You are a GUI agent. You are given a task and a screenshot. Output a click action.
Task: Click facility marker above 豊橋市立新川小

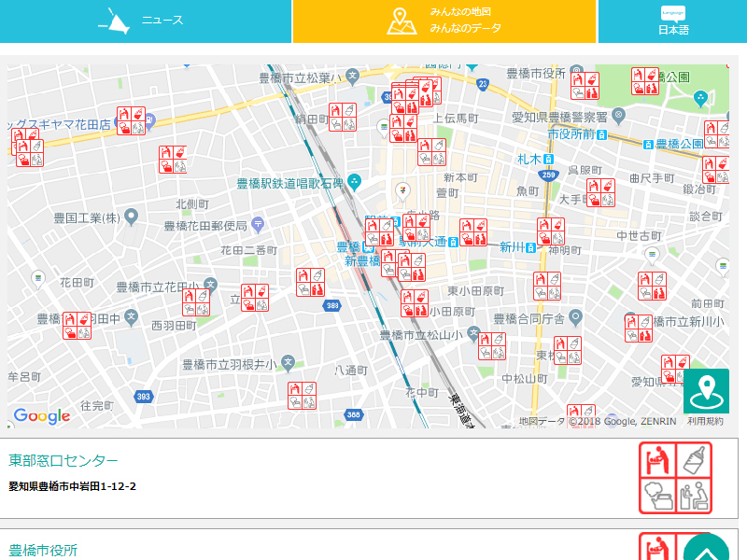(652, 286)
